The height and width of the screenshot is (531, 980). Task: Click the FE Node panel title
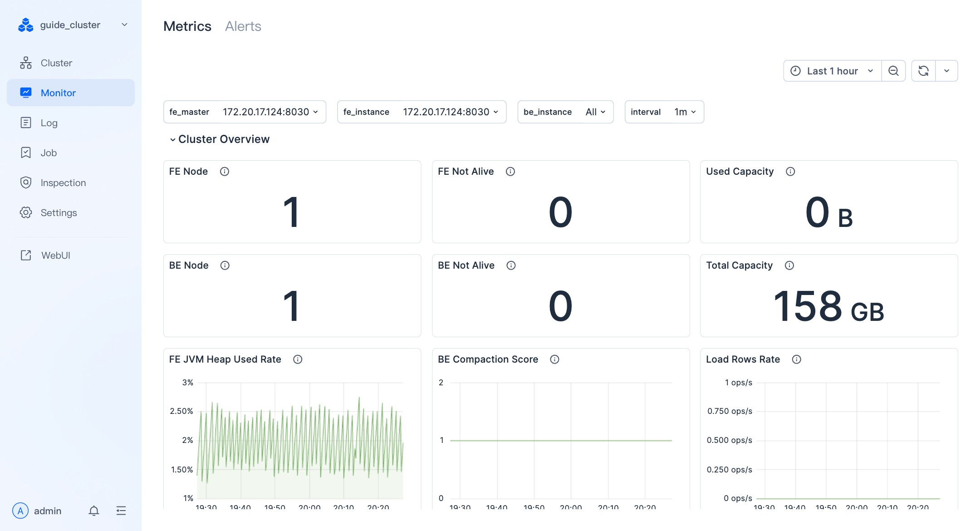pos(188,172)
